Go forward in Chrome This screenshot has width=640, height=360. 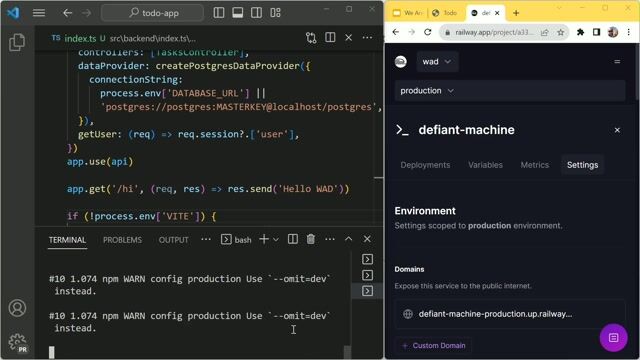[411, 32]
